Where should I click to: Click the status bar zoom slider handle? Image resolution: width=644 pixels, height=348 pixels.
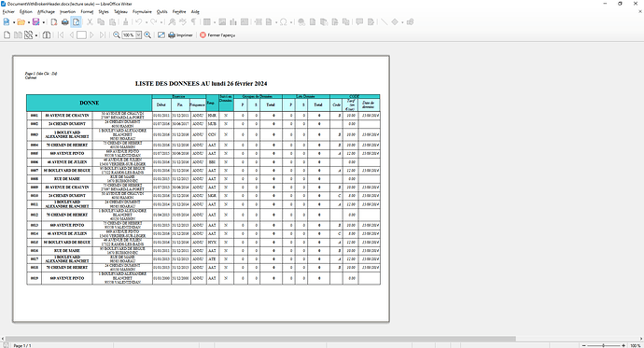coord(603,345)
